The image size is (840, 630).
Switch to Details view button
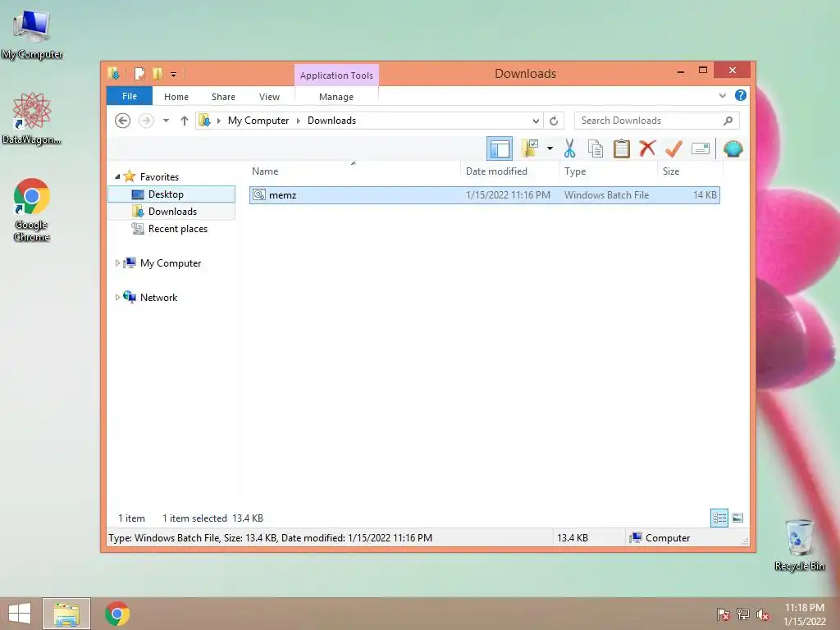pos(719,518)
